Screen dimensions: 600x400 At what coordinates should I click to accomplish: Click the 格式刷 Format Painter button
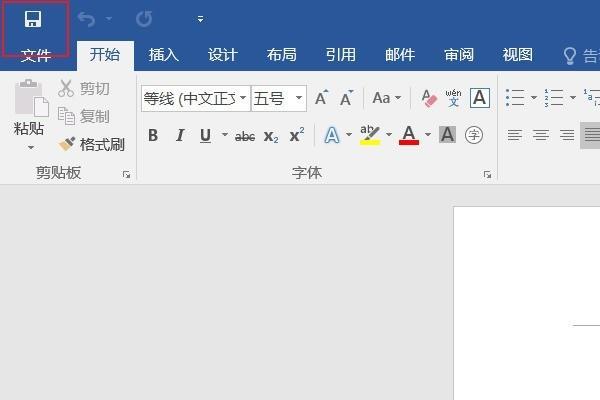click(92, 144)
